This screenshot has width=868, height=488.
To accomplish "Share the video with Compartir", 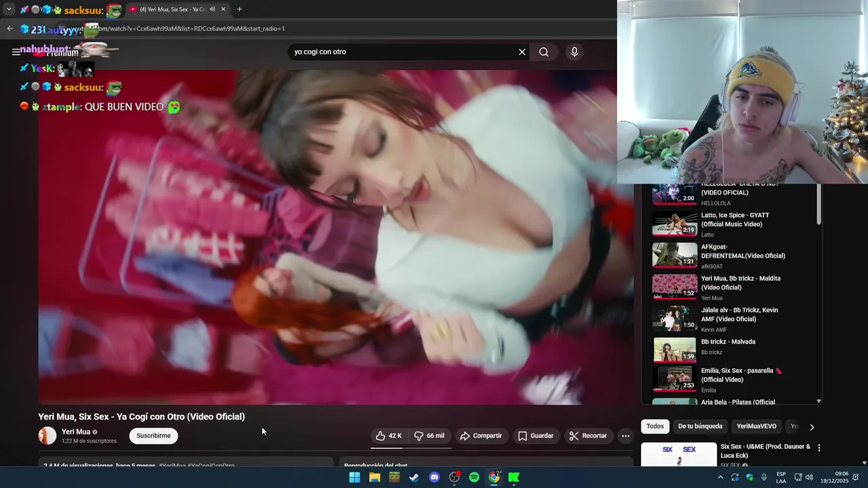I will pyautogui.click(x=481, y=436).
